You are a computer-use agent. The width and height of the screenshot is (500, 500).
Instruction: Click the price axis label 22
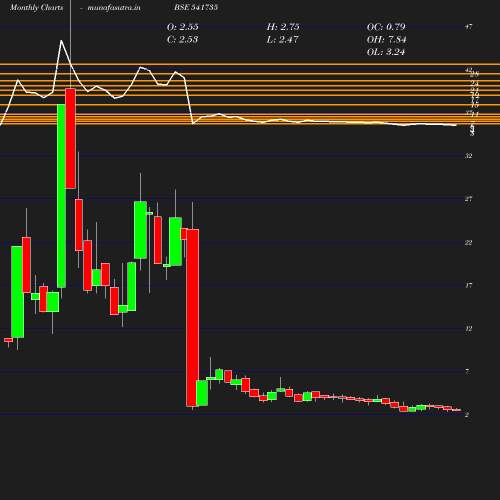[468, 242]
